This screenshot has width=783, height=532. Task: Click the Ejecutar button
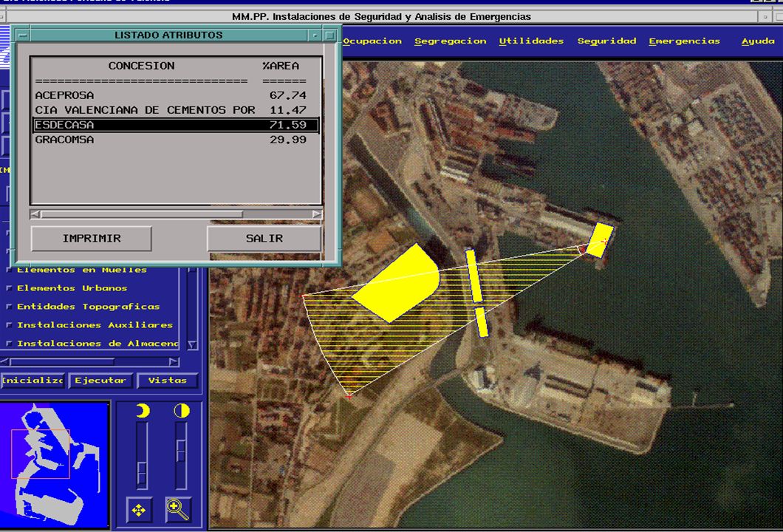tap(100, 381)
